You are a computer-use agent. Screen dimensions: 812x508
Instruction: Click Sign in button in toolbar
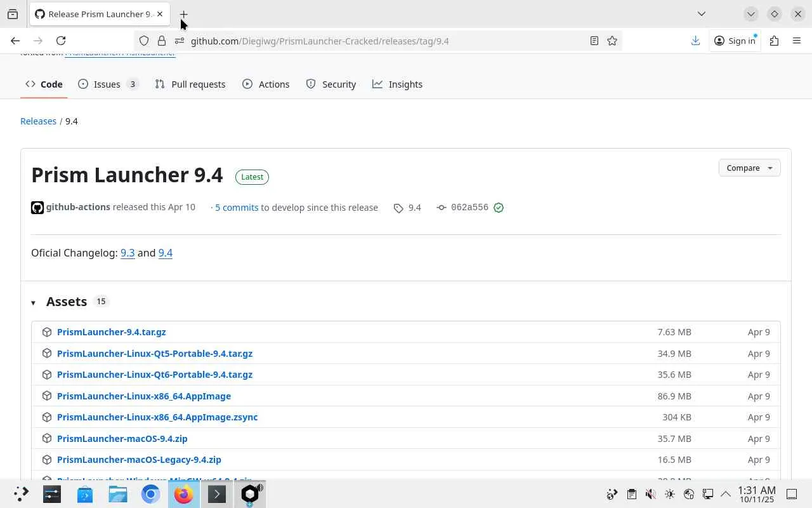pos(735,41)
